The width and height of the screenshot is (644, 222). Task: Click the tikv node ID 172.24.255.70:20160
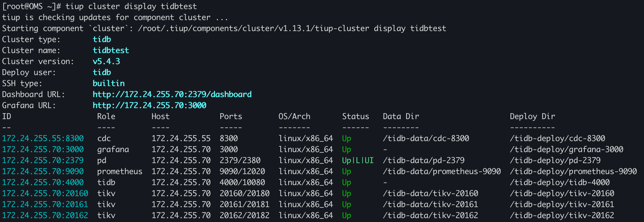point(45,194)
